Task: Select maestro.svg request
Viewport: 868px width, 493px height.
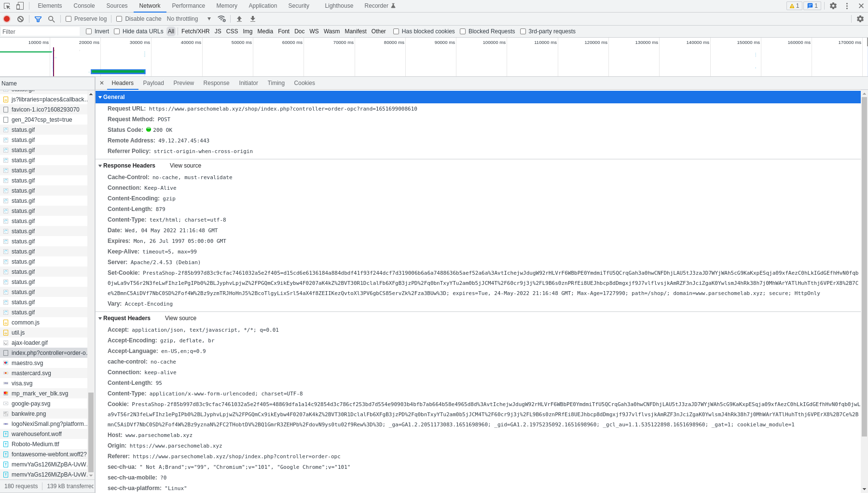Action: pyautogui.click(x=44, y=363)
